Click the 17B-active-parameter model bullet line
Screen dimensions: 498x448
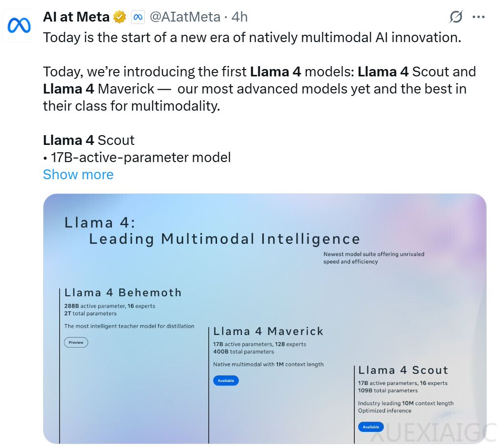pos(140,158)
